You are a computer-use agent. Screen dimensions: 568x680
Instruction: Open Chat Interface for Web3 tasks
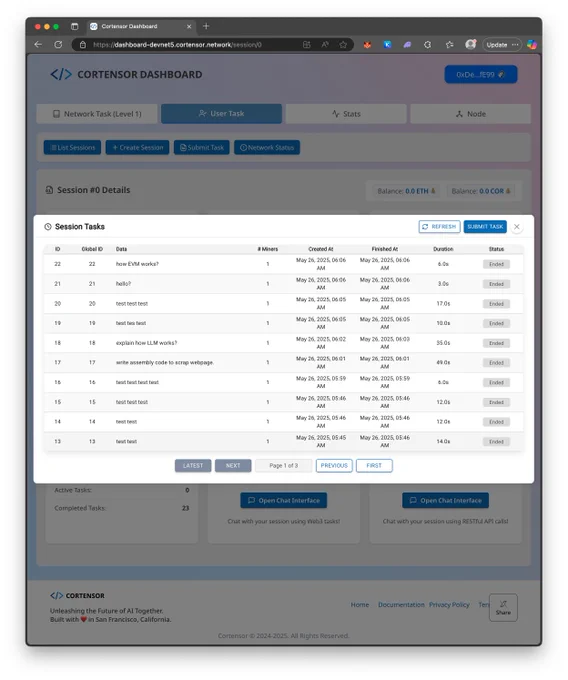(x=284, y=500)
